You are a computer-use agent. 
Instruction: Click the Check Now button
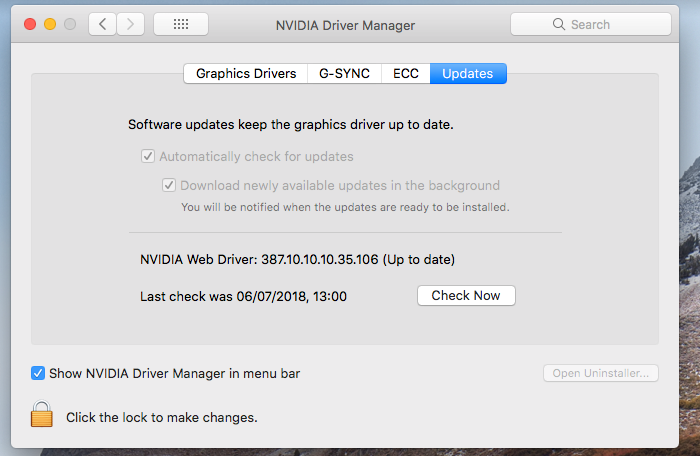pyautogui.click(x=466, y=296)
